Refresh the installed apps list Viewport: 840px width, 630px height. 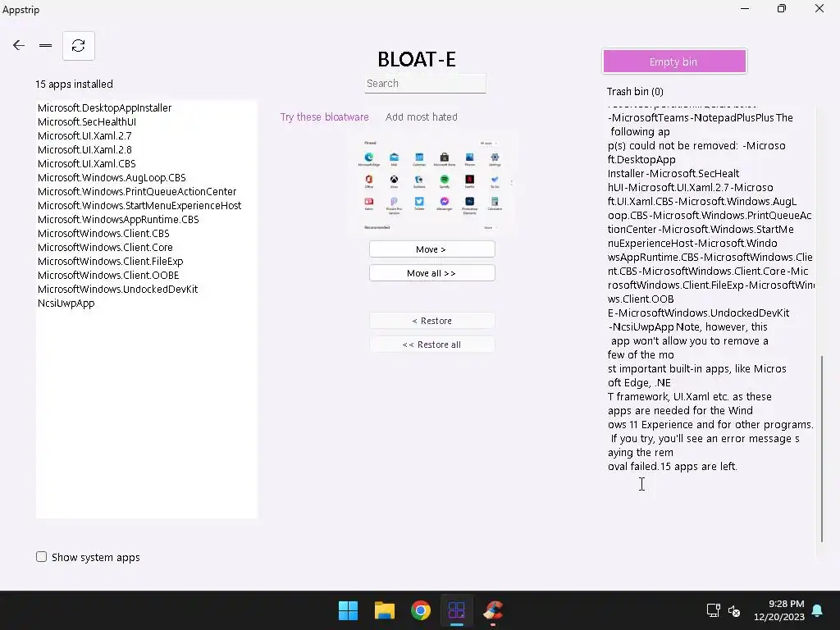pos(79,46)
